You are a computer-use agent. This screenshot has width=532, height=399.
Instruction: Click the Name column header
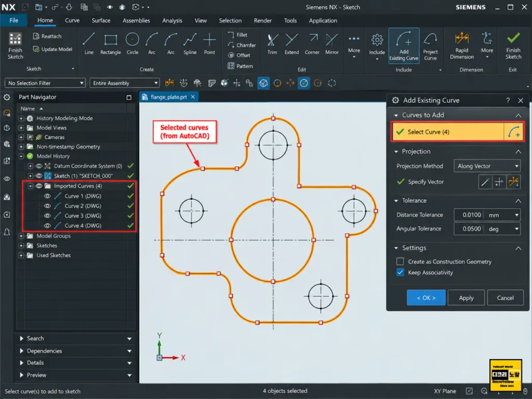coord(28,109)
